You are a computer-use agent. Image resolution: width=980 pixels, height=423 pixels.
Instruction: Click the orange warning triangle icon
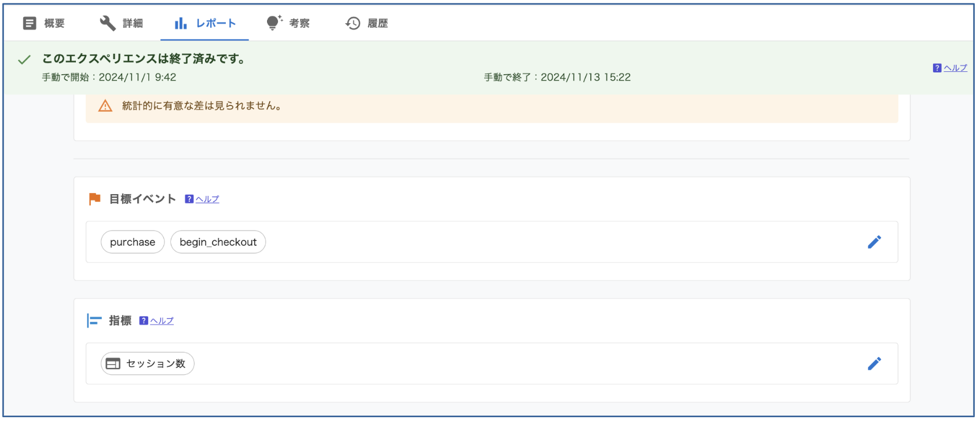(x=105, y=106)
